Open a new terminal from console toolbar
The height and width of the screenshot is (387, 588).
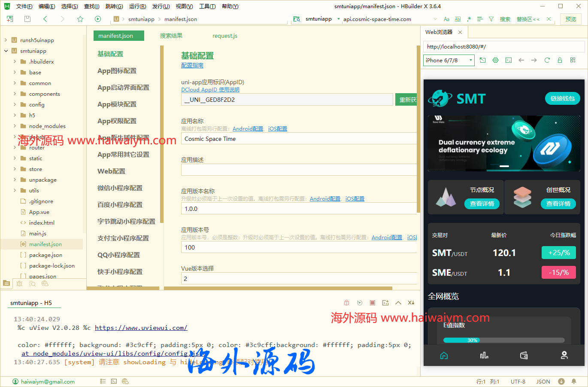385,302
